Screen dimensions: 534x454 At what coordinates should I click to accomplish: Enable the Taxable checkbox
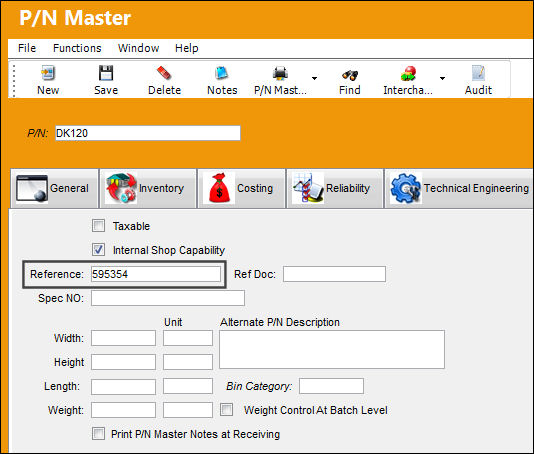tap(98, 225)
